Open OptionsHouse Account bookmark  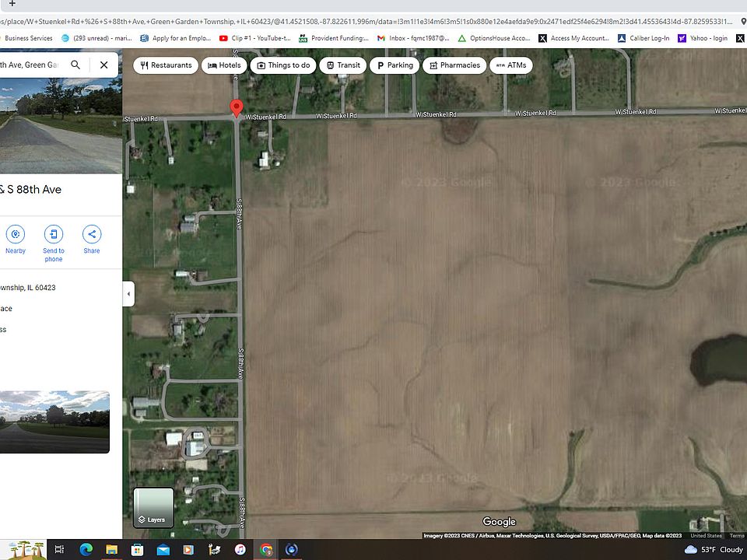click(x=493, y=38)
